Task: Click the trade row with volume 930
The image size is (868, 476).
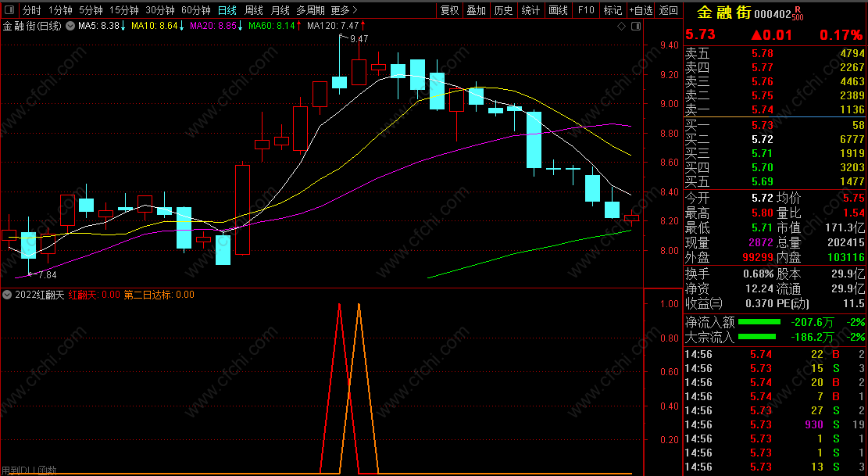Action: click(x=775, y=424)
